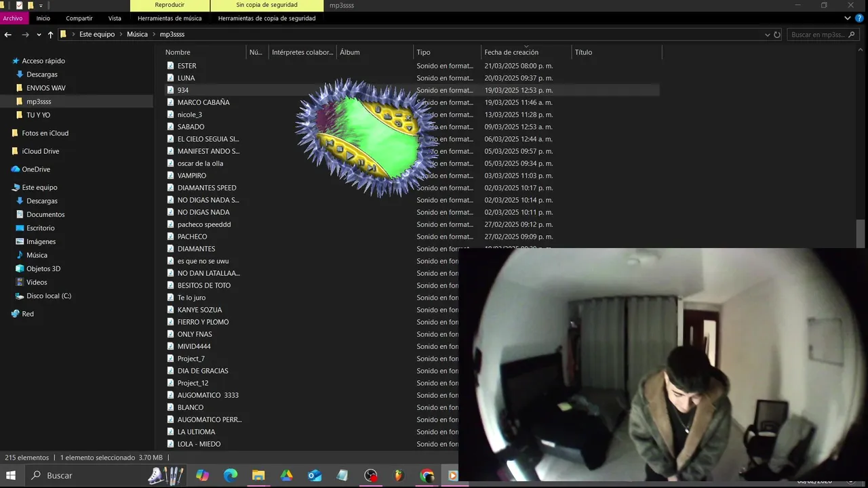Go up one folder level
Image resolution: width=868 pixels, height=488 pixels.
50,35
